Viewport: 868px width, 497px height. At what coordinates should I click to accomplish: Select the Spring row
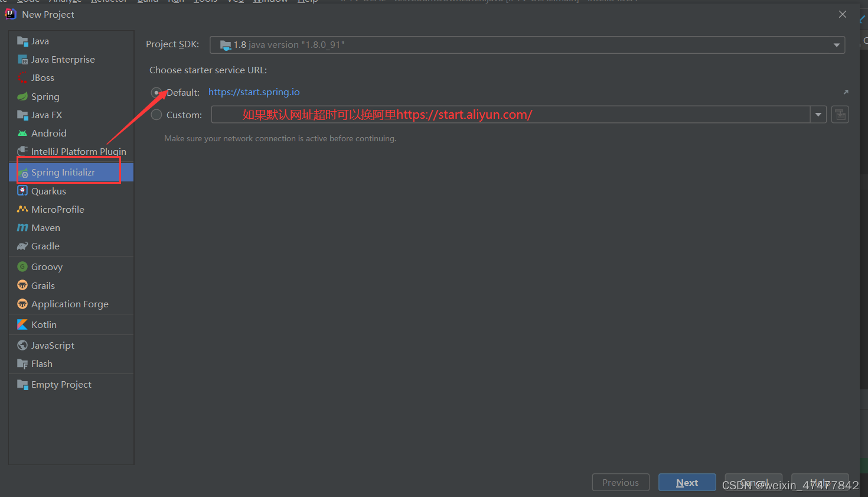tap(71, 96)
